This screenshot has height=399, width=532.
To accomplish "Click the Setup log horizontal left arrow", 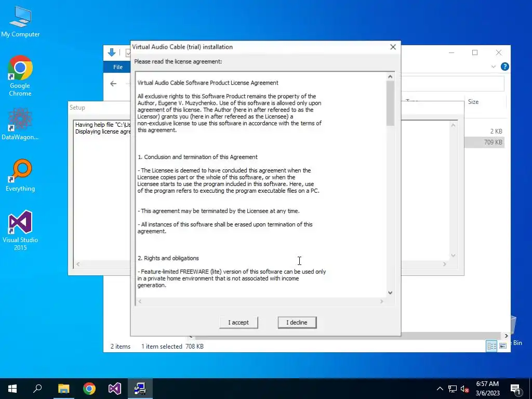I will (78, 264).
